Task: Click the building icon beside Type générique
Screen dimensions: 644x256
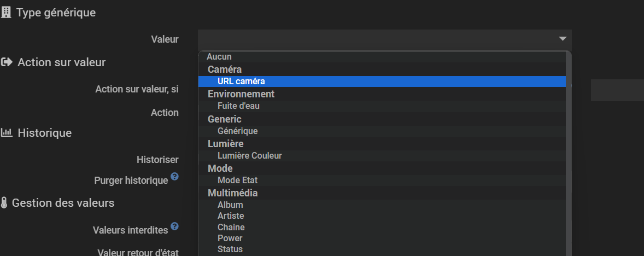Action: click(6, 13)
